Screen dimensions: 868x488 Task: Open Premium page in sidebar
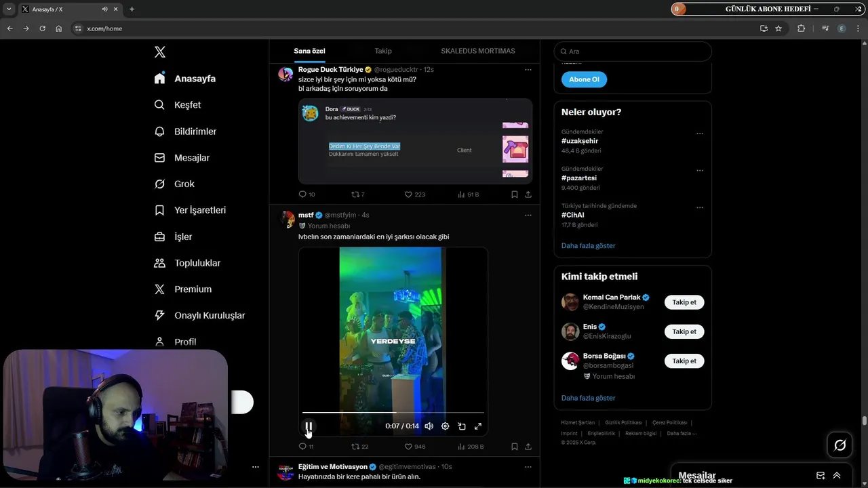click(183, 289)
